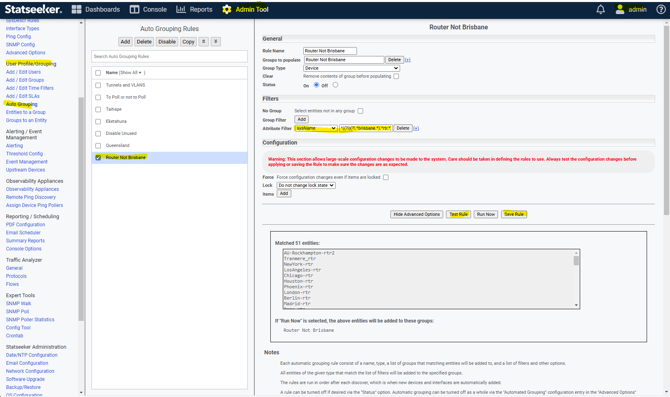This screenshot has height=397, width=670.
Task: Move rule up with the arrow button
Action: click(x=204, y=41)
